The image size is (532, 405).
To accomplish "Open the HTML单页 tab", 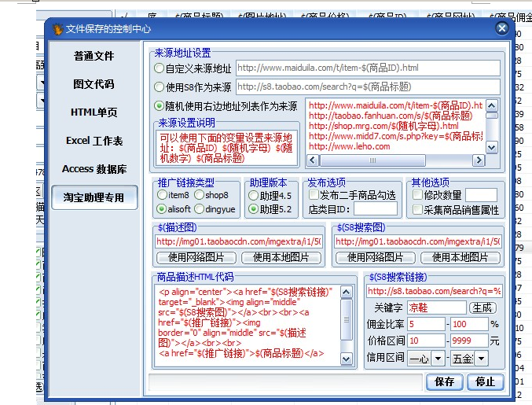I will pos(94,112).
